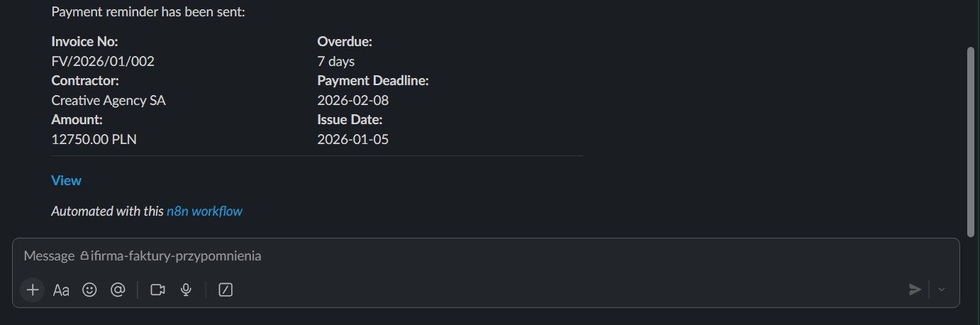Click the overdue value 7 days
Screen dimensions: 980x325
pyautogui.click(x=336, y=62)
